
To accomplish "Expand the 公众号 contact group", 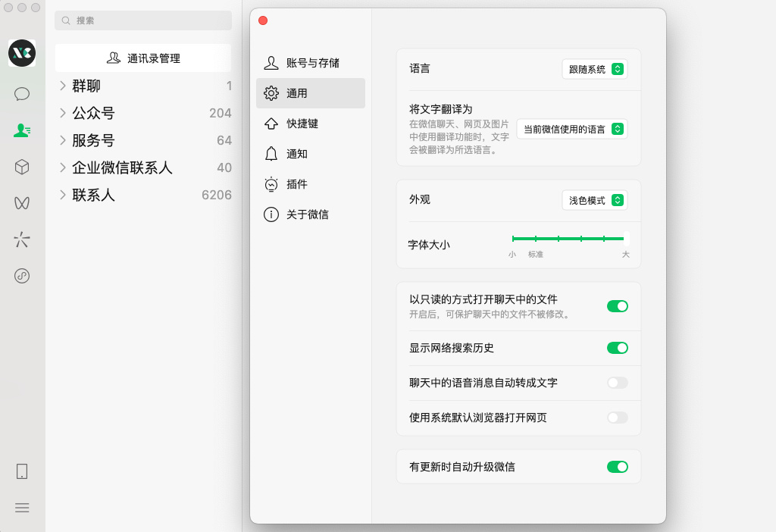I will [x=63, y=113].
